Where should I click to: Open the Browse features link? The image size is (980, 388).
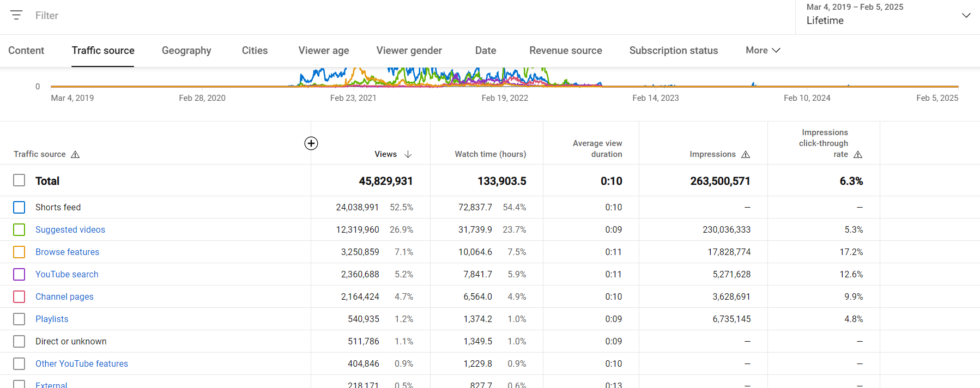pos(67,252)
